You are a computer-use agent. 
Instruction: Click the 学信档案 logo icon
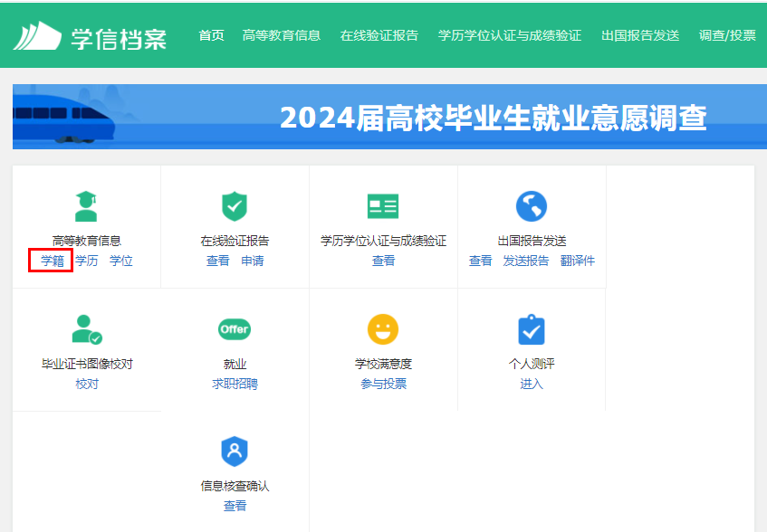36,35
